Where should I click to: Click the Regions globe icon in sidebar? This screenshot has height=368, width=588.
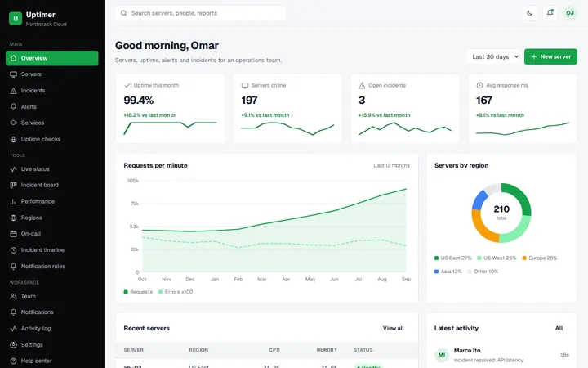pyautogui.click(x=14, y=218)
